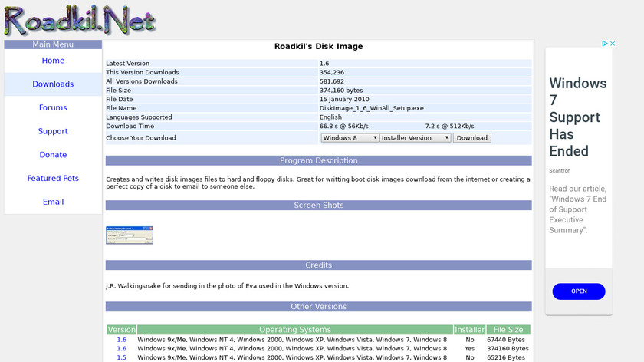The width and height of the screenshot is (644, 362).
Task: Navigate to the Support page
Action: [53, 132]
